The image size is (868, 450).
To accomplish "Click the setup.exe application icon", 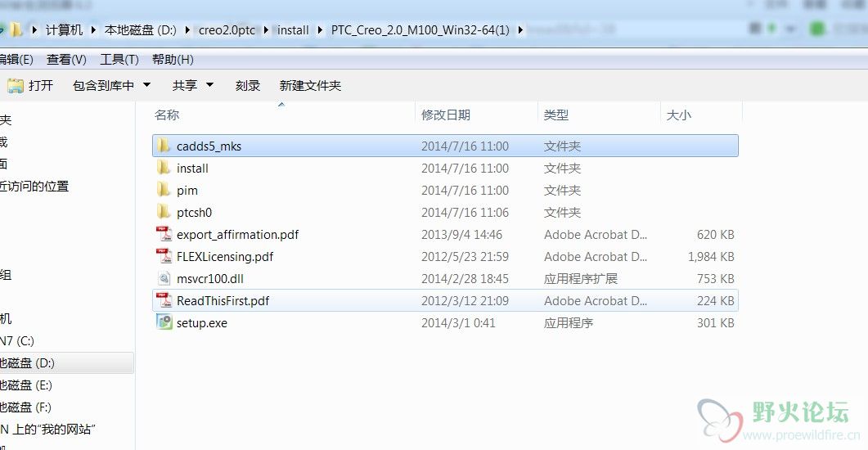I will tap(164, 322).
